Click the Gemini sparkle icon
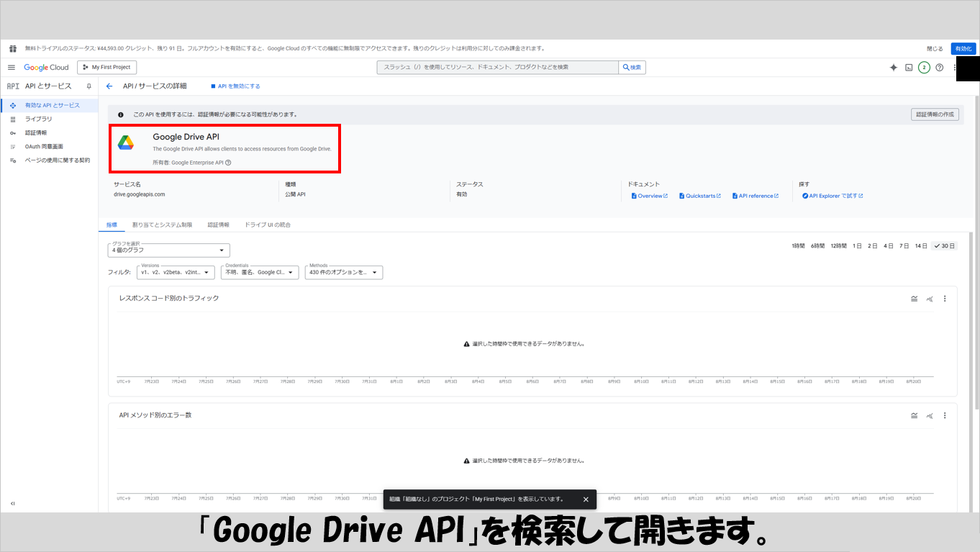 coord(893,67)
